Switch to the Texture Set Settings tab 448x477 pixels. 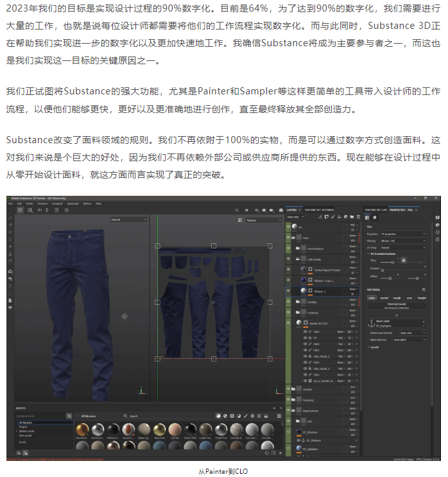pos(319,210)
